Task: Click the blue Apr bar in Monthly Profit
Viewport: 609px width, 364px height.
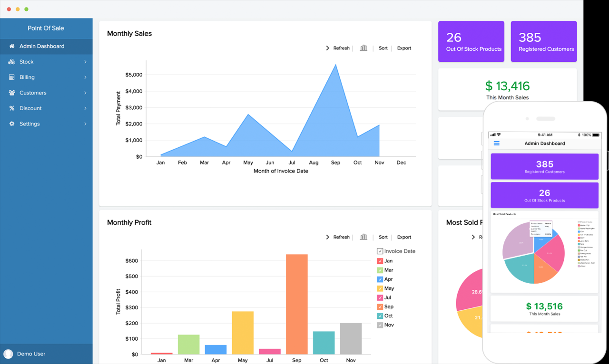Action: coord(216,350)
